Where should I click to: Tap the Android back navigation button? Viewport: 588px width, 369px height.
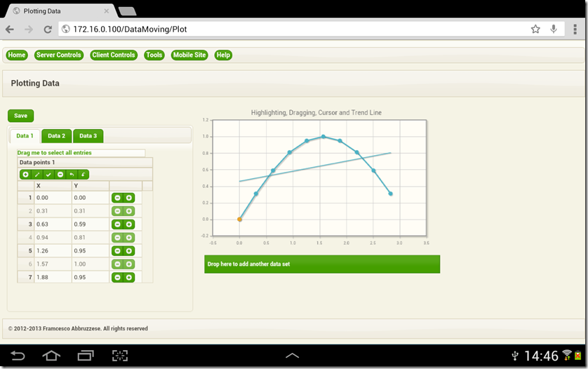coord(18,355)
